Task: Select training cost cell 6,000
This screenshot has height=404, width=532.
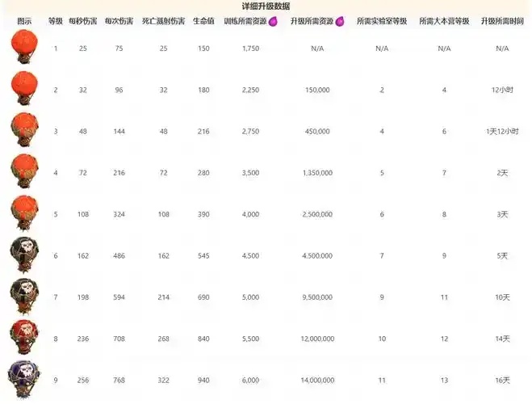Action: point(250,381)
